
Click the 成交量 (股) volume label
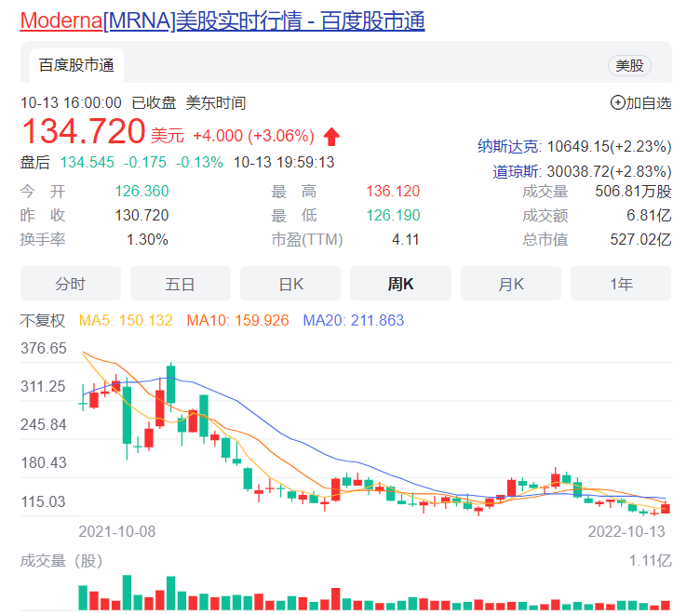click(x=61, y=561)
